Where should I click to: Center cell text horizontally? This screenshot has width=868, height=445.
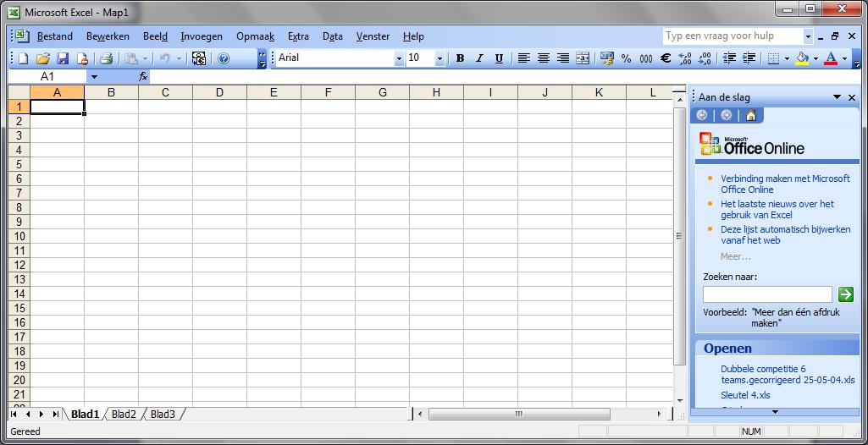tap(544, 58)
